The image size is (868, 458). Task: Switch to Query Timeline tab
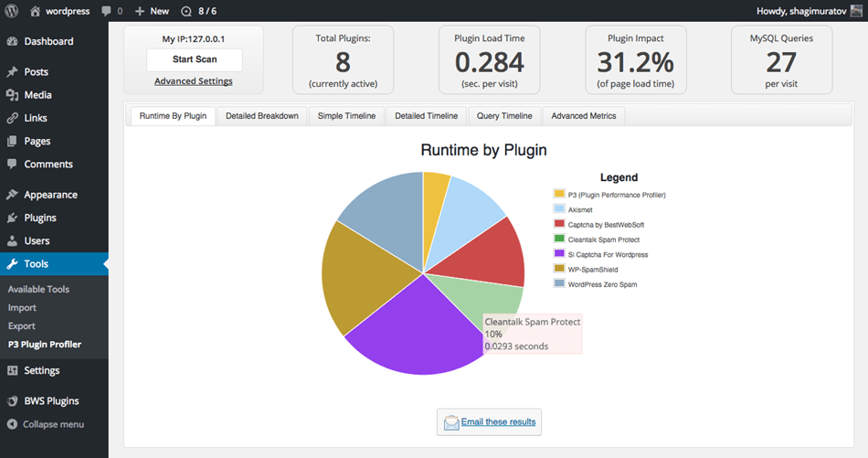coord(504,116)
